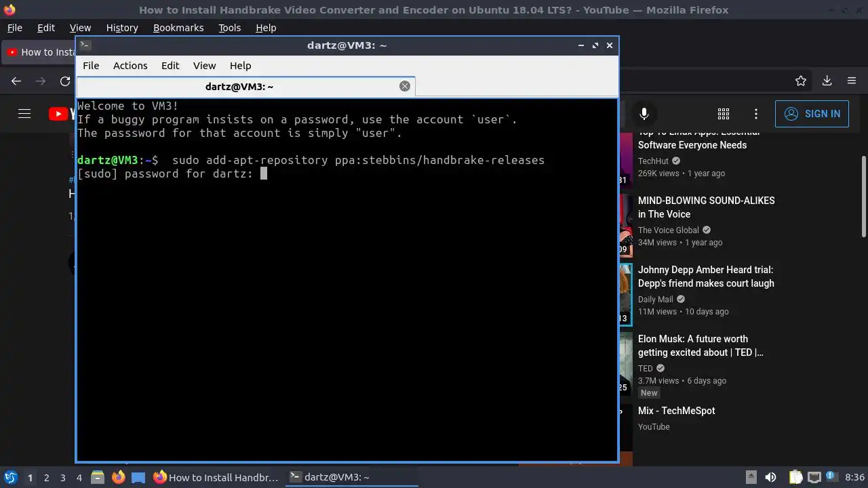Open Firefox History menu

122,28
